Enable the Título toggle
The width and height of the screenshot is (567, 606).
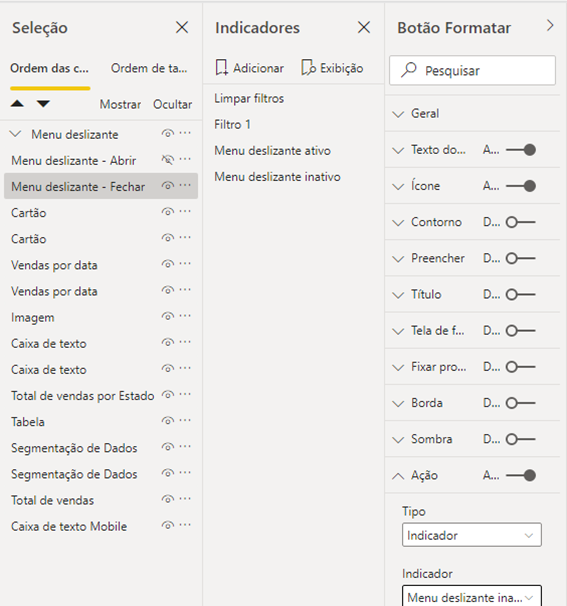[521, 294]
